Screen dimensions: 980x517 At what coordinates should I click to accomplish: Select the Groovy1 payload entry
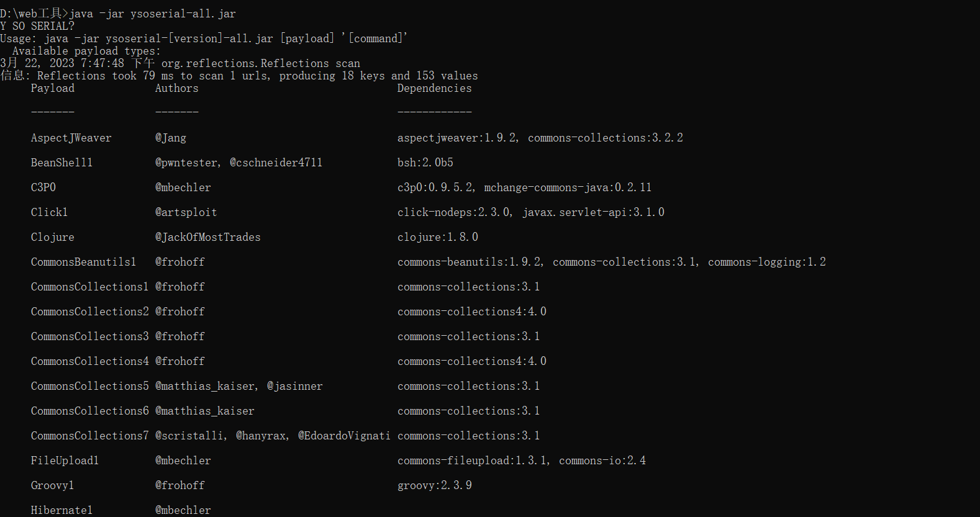tap(52, 485)
